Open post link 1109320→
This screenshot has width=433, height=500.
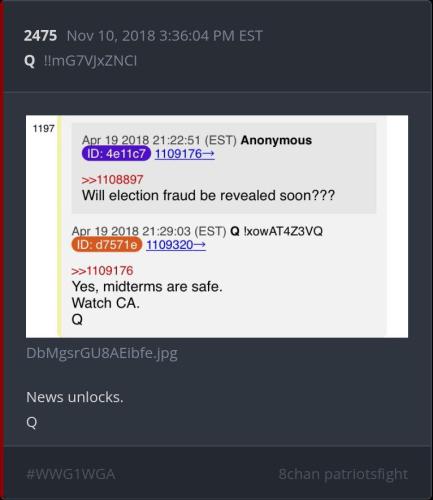tap(176, 245)
